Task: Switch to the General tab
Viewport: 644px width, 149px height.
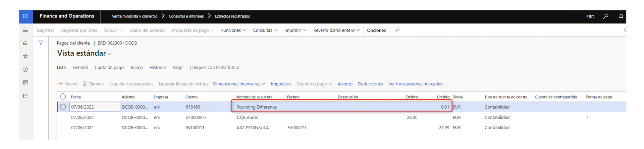Action: pyautogui.click(x=80, y=67)
